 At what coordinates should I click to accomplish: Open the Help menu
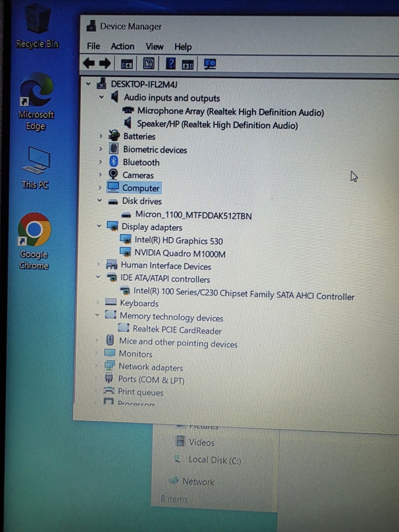(x=183, y=47)
